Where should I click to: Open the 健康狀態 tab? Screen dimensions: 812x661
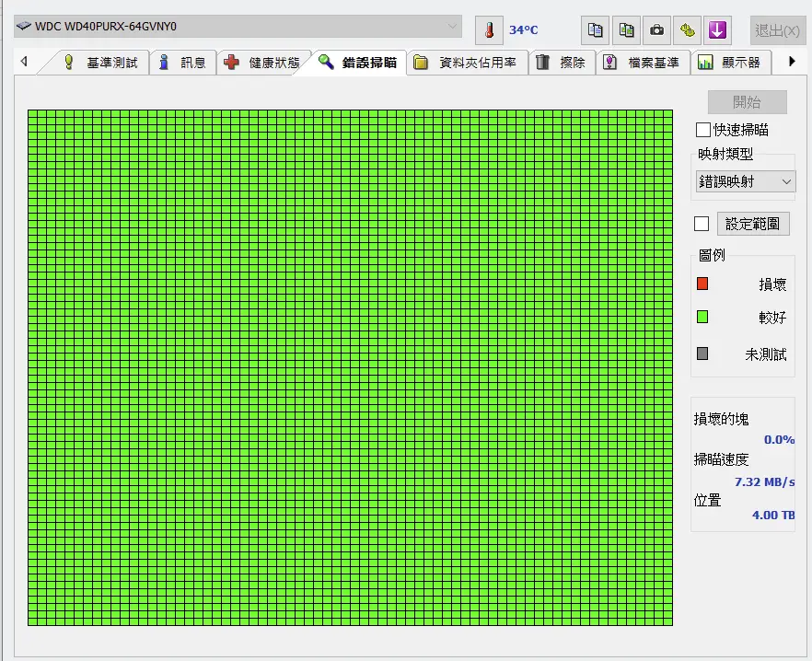(262, 63)
